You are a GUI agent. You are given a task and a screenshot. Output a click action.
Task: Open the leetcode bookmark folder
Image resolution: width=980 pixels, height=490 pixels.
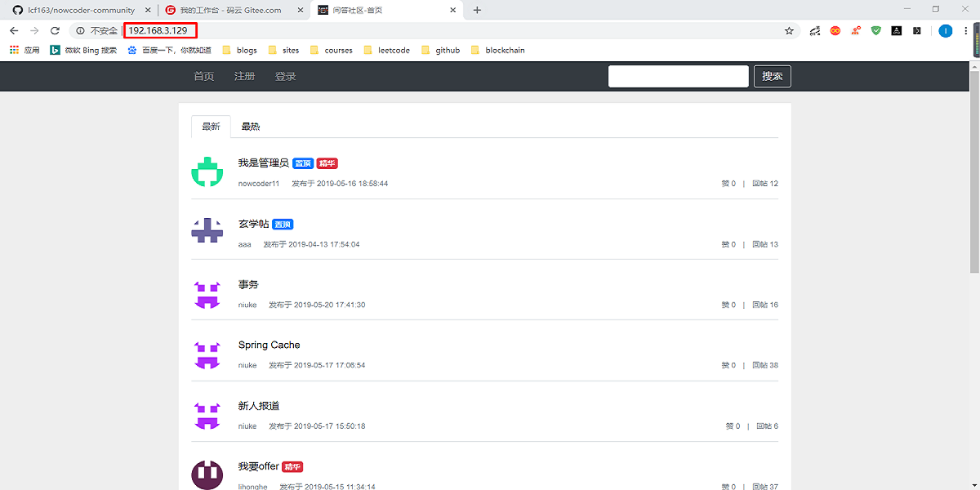386,50
